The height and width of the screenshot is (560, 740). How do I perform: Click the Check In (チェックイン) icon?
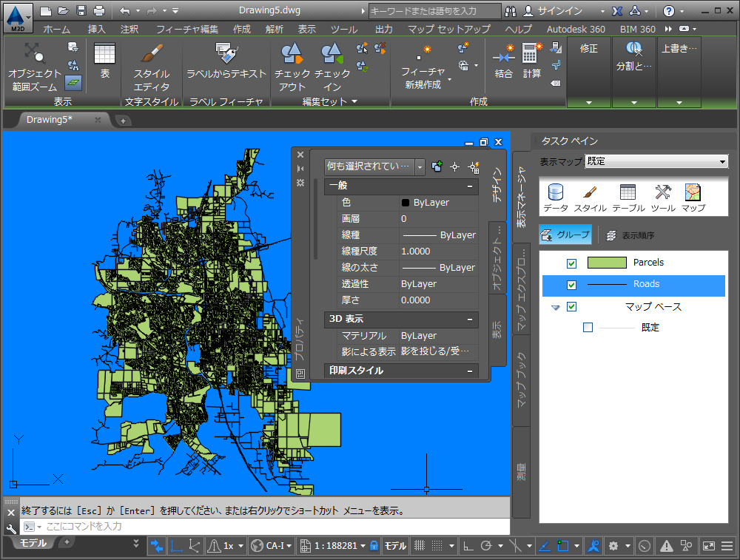click(x=332, y=54)
